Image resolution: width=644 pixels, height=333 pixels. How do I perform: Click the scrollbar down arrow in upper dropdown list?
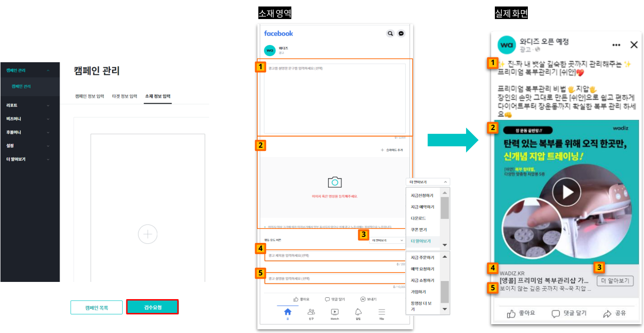coord(445,245)
